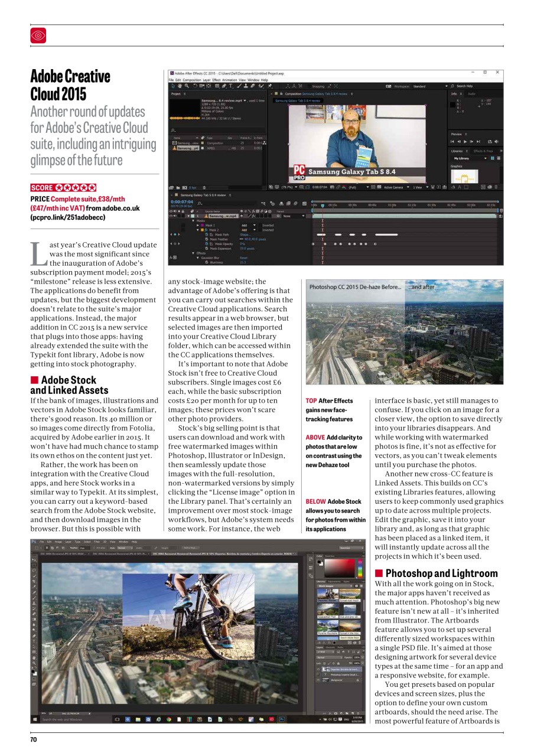Hide Photoshop's Background layer

(x=317, y=679)
